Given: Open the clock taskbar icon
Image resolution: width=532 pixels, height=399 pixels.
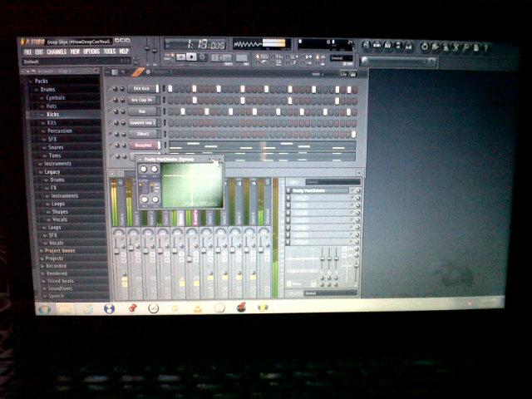Looking at the screenshot, I should click(153, 308).
